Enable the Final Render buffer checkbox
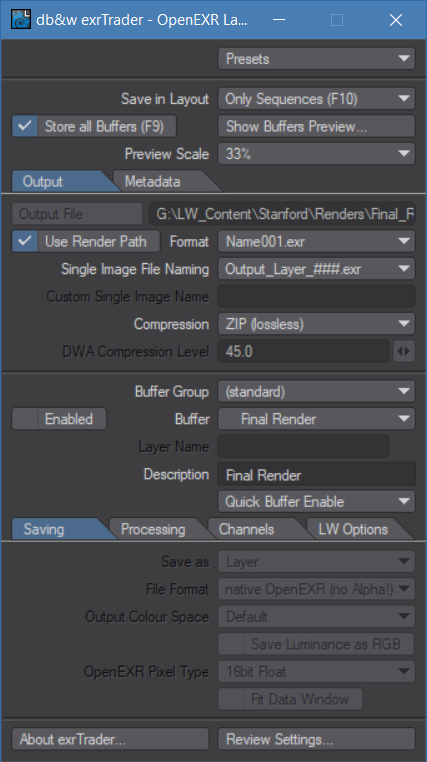The width and height of the screenshot is (427, 762). [59, 419]
